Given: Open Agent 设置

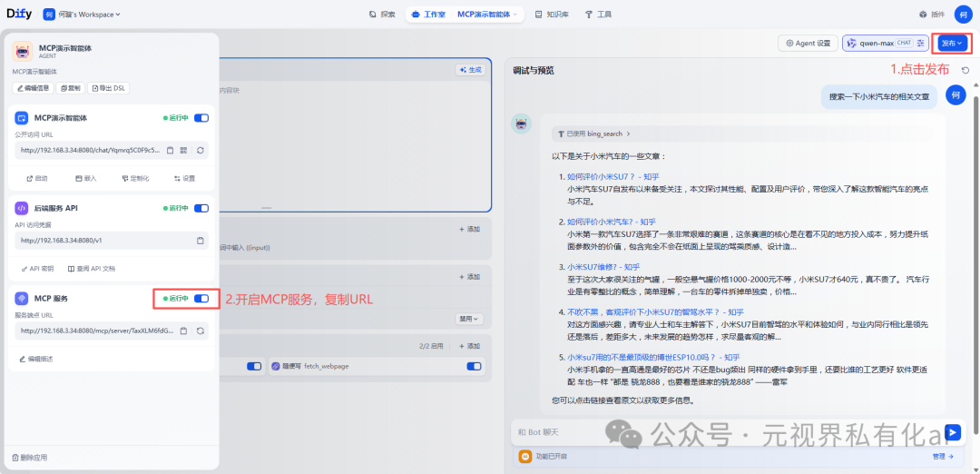Looking at the screenshot, I should (808, 44).
